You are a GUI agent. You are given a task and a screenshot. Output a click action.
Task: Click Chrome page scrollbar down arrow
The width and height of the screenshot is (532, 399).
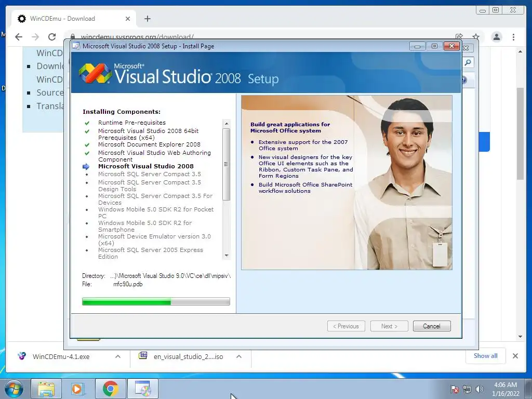point(520,337)
